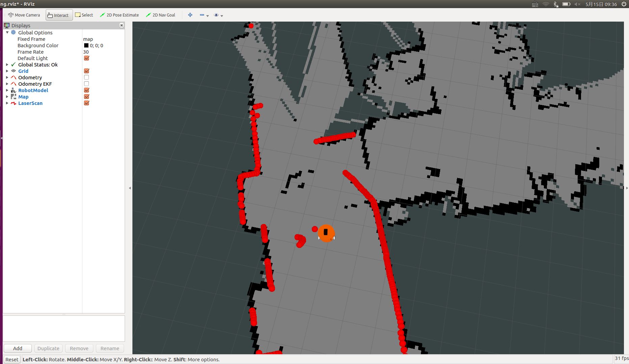
Task: Open the date and time menu
Action: pos(601,4)
